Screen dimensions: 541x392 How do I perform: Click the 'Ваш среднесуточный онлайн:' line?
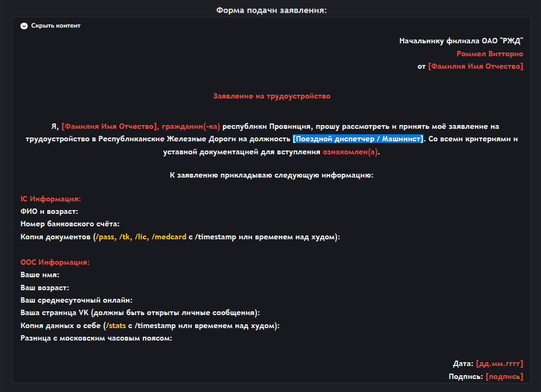76,300
